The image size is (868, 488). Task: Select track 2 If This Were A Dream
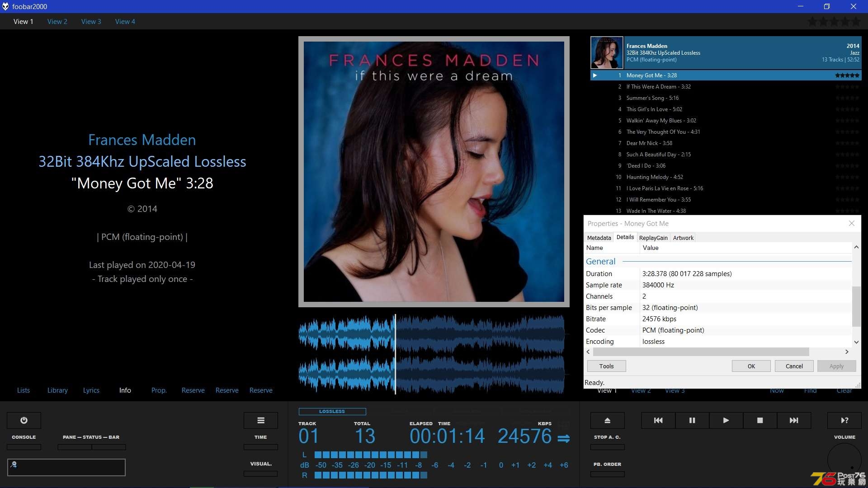point(726,87)
